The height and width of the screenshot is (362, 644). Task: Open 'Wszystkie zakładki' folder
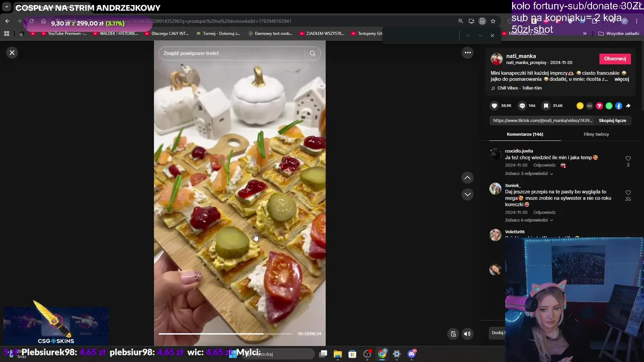click(618, 34)
